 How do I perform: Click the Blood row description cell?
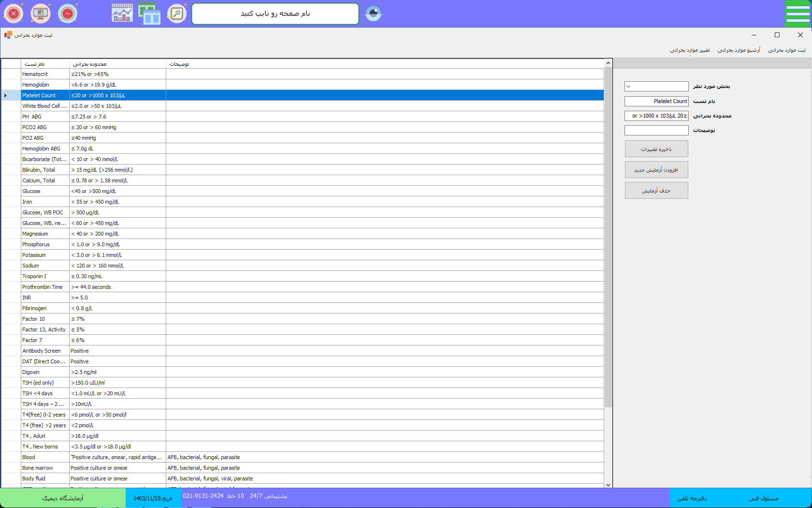385,457
